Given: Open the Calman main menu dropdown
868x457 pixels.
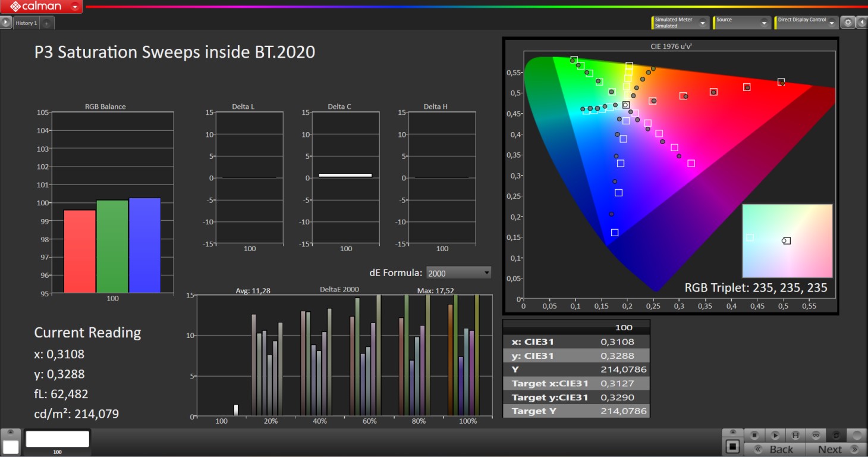Looking at the screenshot, I should [x=75, y=7].
